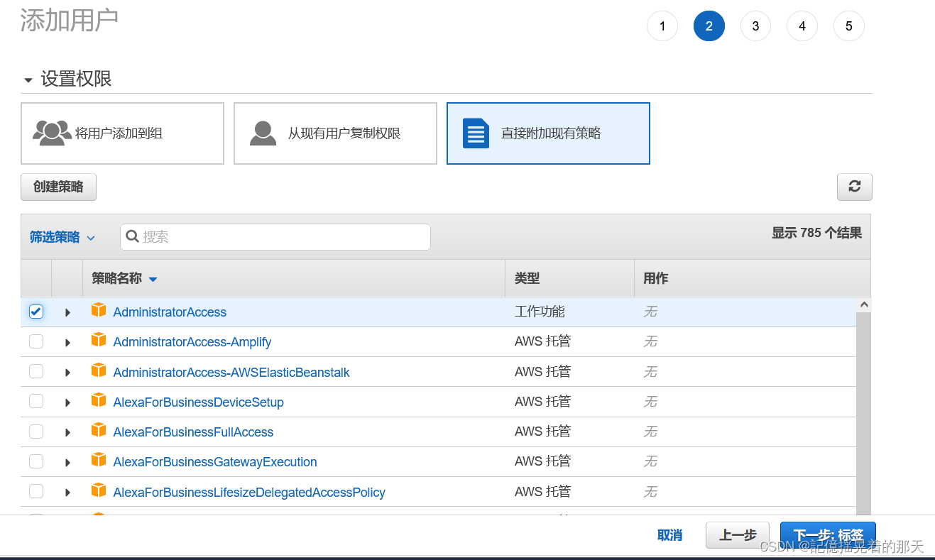Expand the AdministratorAccess-AWSElasticBeanstalk policy row
935x560 pixels.
[67, 373]
